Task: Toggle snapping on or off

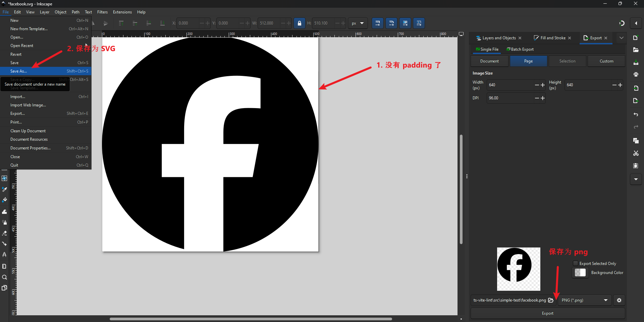Action: coord(622,23)
